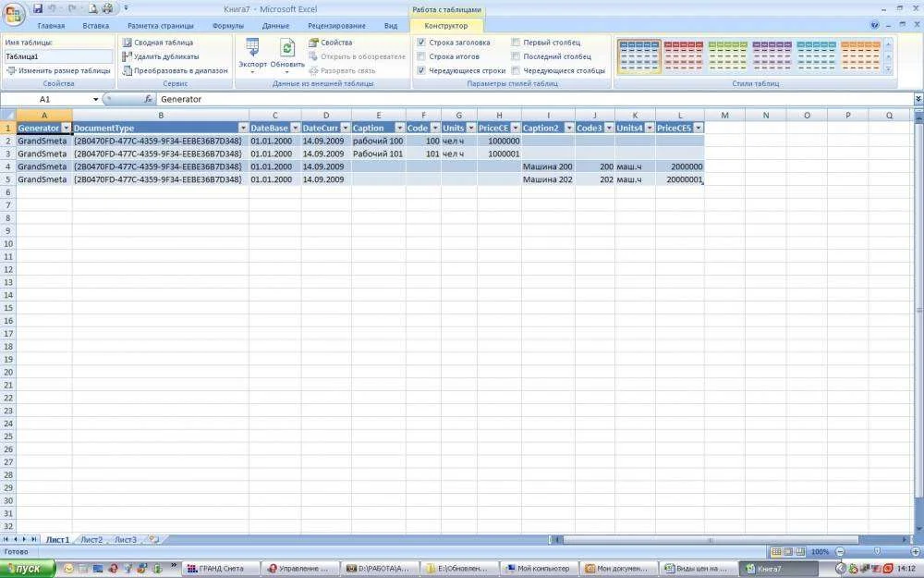Open the DocumentType column filter dropdown
Image resolution: width=924 pixels, height=578 pixels.
(243, 128)
